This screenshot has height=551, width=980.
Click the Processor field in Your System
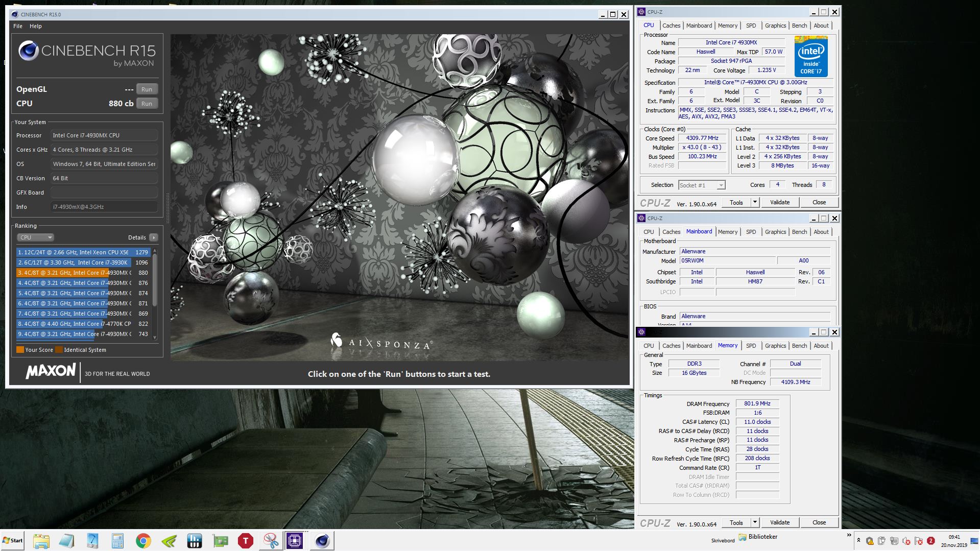click(x=104, y=135)
